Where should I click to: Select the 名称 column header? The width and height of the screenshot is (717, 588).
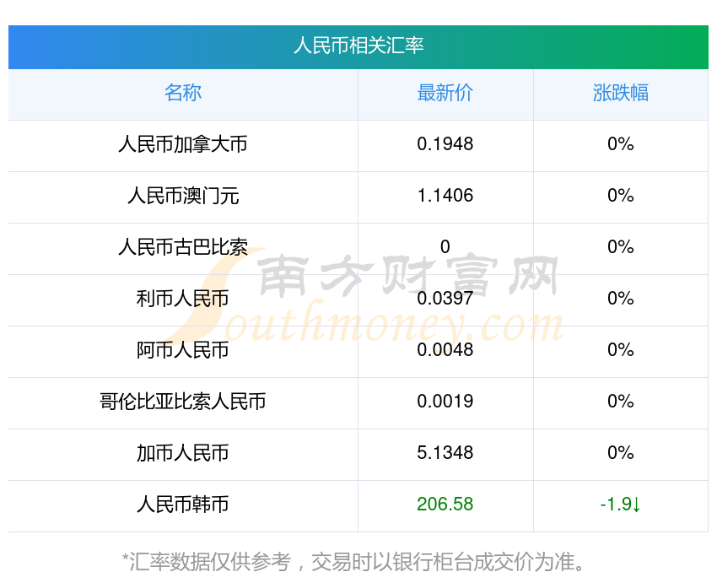[x=183, y=93]
